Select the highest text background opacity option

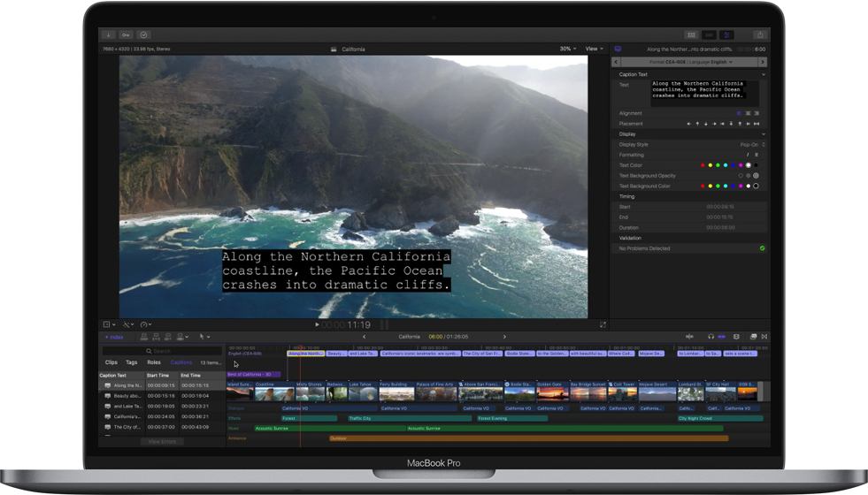[x=756, y=176]
